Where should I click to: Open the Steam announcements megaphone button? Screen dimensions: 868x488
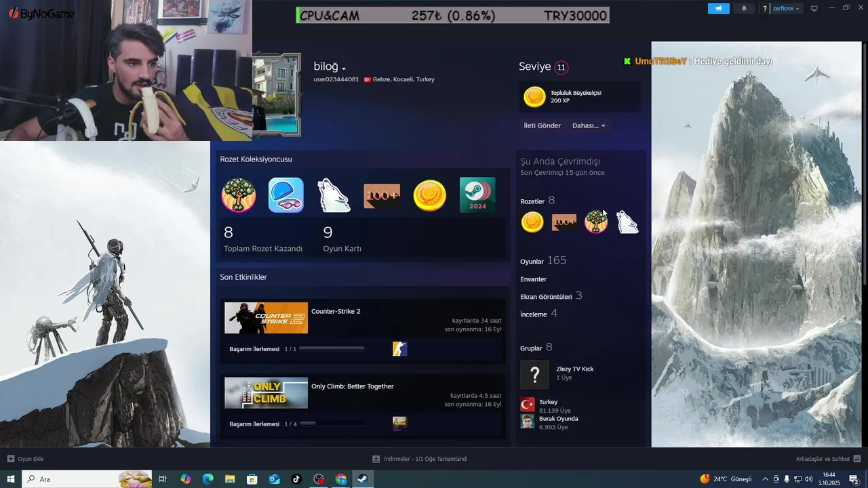[718, 8]
